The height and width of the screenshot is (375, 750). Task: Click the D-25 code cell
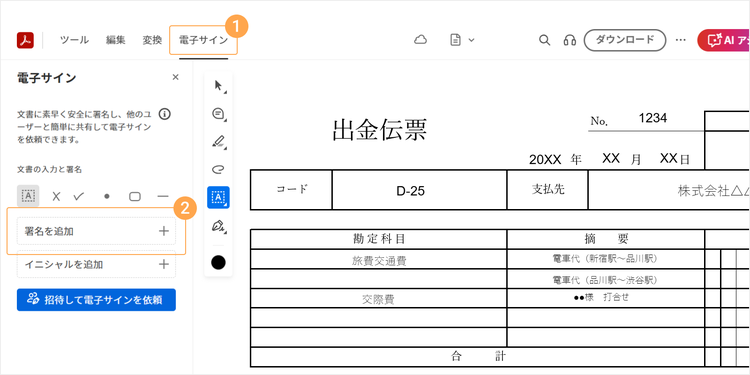click(x=419, y=190)
